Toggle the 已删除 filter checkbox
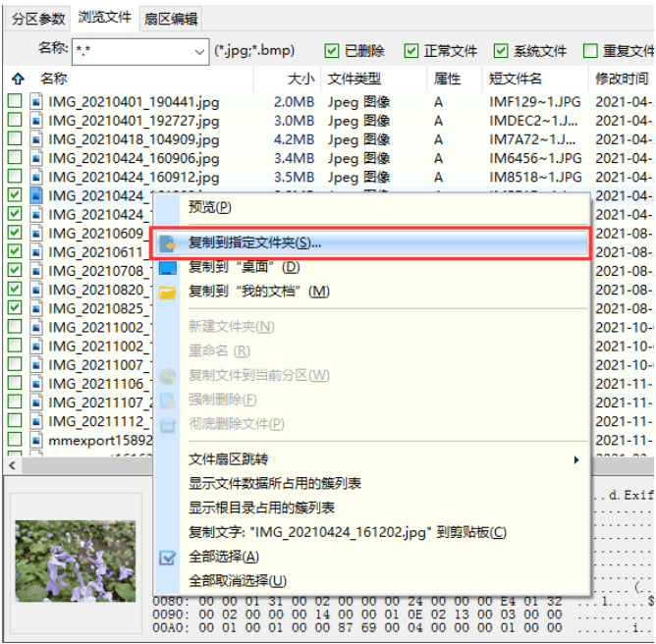The image size is (656, 644). click(332, 51)
